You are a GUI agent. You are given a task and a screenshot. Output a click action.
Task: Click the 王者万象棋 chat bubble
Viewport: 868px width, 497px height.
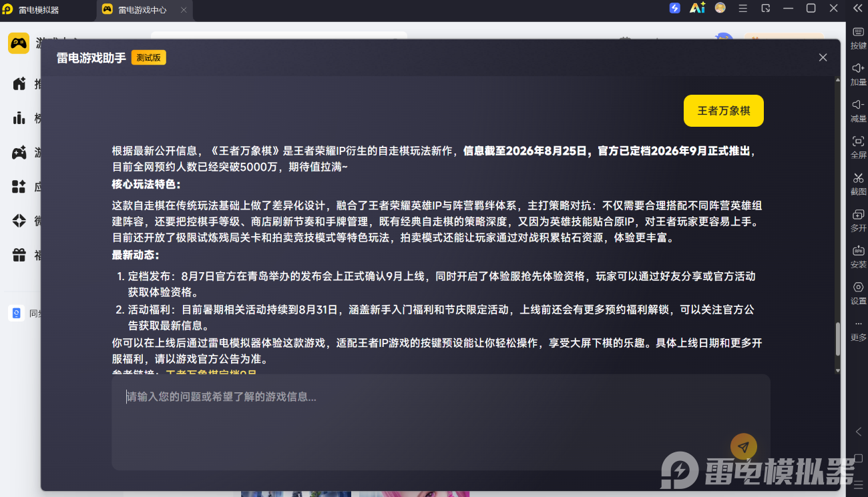(x=724, y=111)
